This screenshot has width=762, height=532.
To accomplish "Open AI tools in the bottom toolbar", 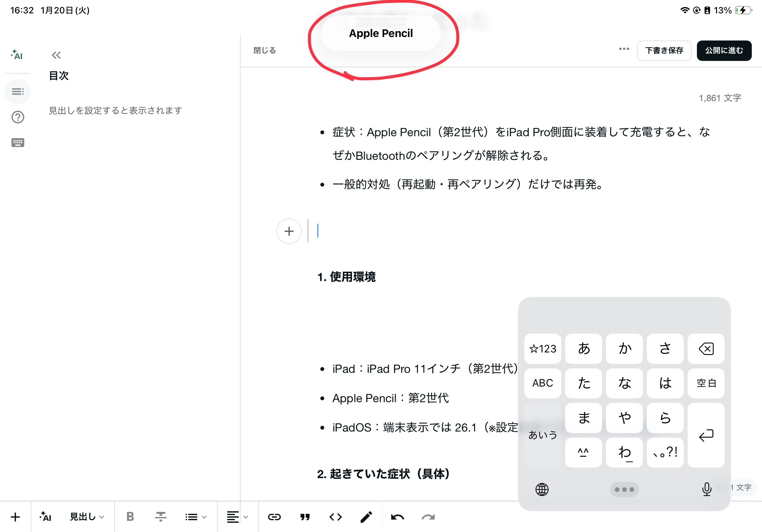I will click(45, 517).
